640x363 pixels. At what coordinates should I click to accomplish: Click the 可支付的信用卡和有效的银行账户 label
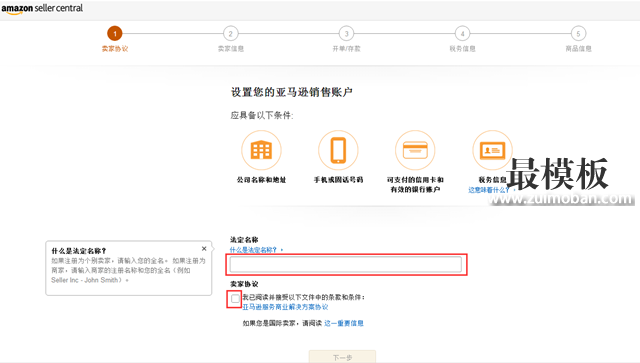click(x=415, y=185)
